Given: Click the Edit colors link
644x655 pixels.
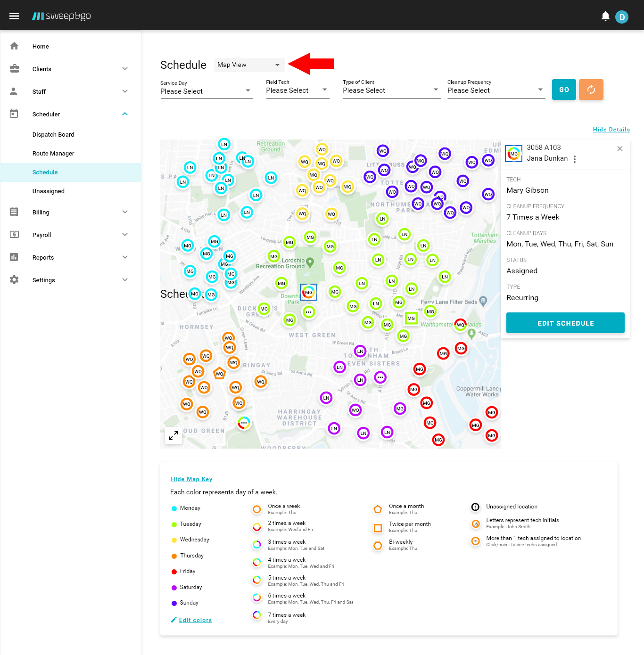Looking at the screenshot, I should click(195, 620).
